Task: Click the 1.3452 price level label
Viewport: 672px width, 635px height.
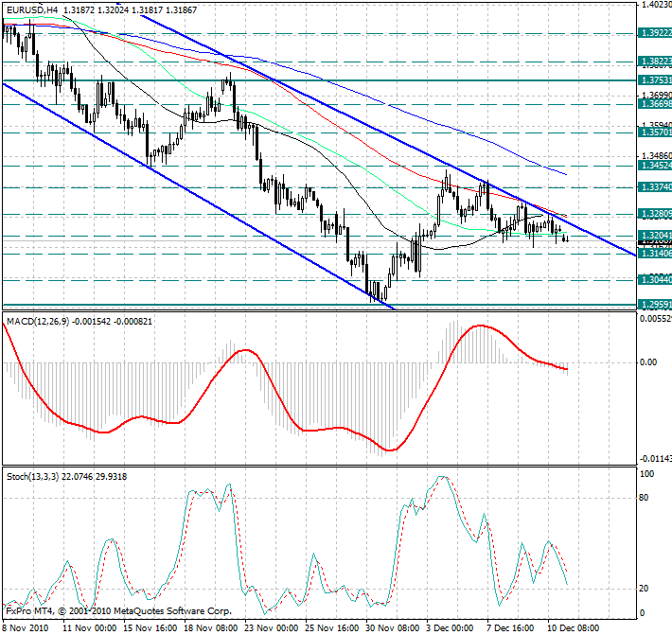Action: tap(654, 165)
